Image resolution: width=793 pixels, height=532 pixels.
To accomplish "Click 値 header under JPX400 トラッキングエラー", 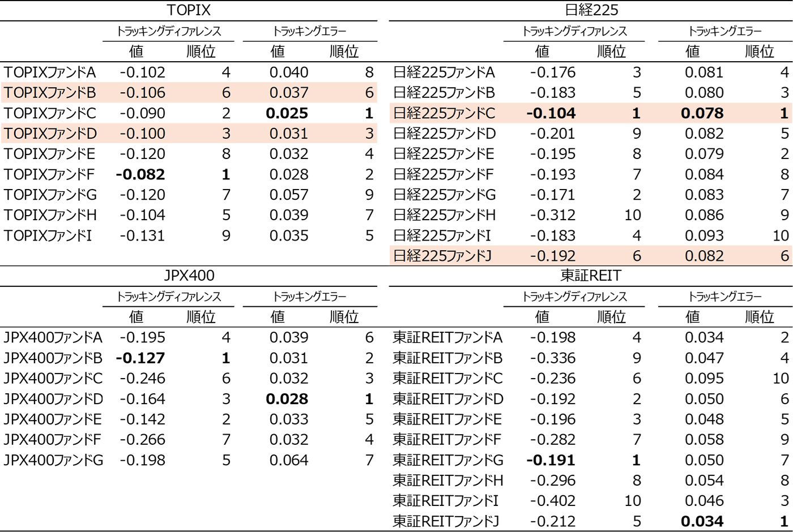I will pyautogui.click(x=278, y=317).
